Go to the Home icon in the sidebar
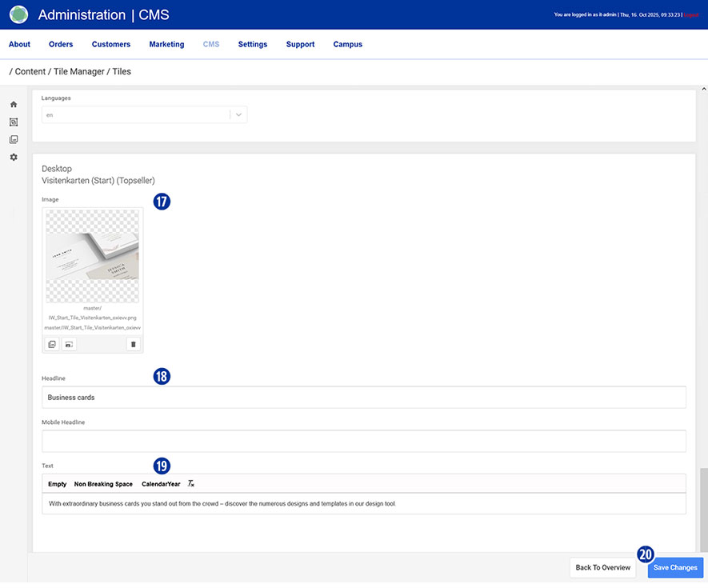The image size is (708, 588). (14, 105)
